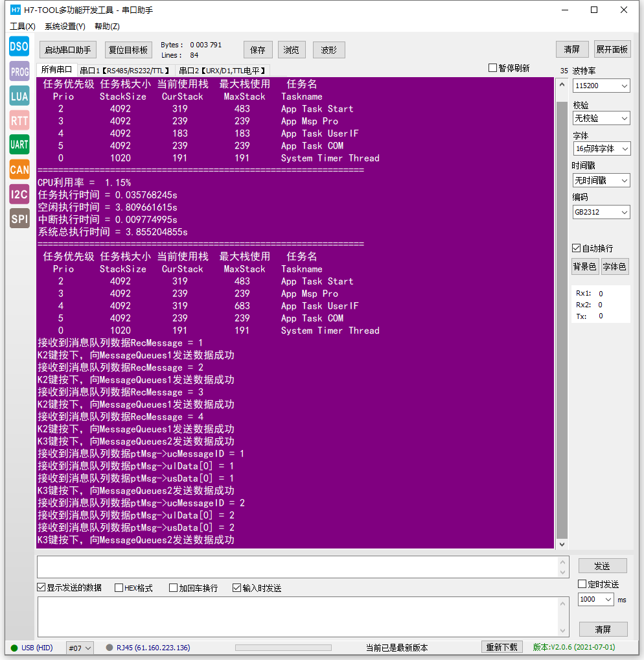Uncheck 输入时发送 checkbox
The width and height of the screenshot is (644, 660).
click(x=237, y=587)
